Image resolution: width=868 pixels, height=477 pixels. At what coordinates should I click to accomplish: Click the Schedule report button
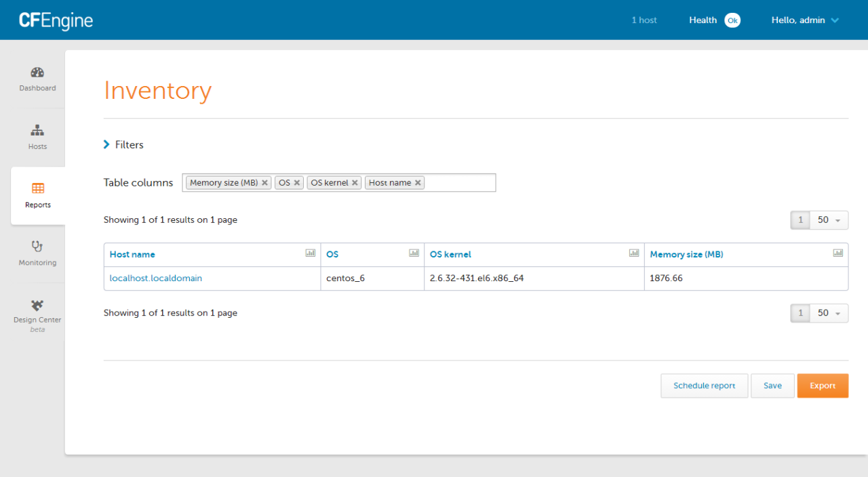click(x=704, y=385)
